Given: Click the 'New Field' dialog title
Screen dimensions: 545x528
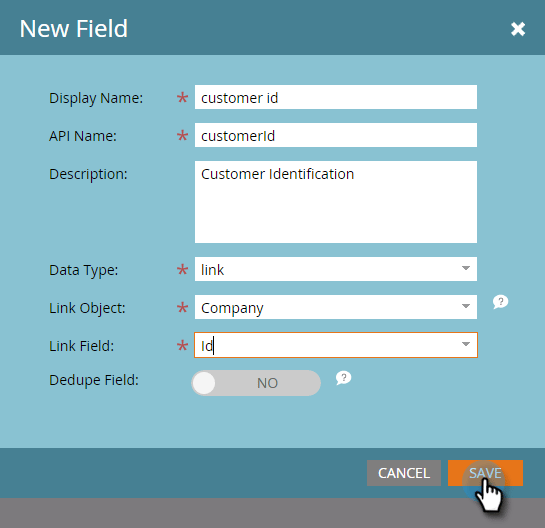Looking at the screenshot, I should tap(74, 29).
